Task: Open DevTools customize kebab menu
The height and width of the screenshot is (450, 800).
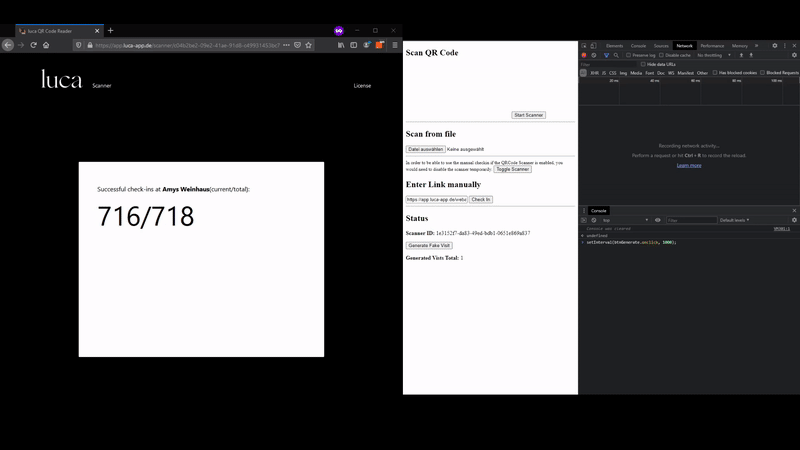Action: click(785, 46)
